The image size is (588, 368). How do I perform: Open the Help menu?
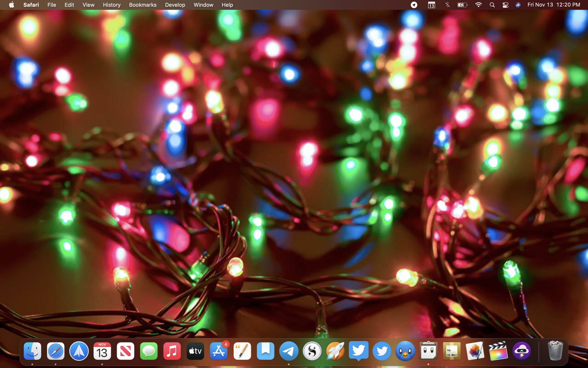point(227,5)
